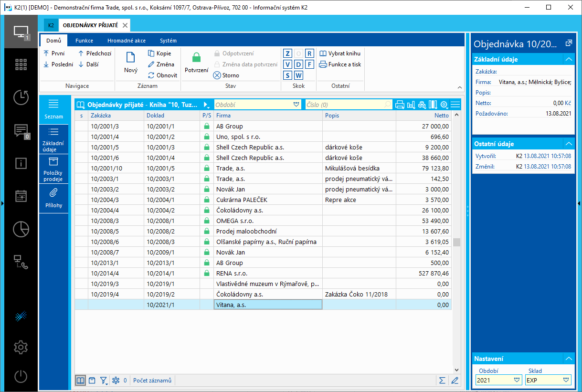Open Položky prodeje section
This screenshot has width=582, height=392.
53,168
